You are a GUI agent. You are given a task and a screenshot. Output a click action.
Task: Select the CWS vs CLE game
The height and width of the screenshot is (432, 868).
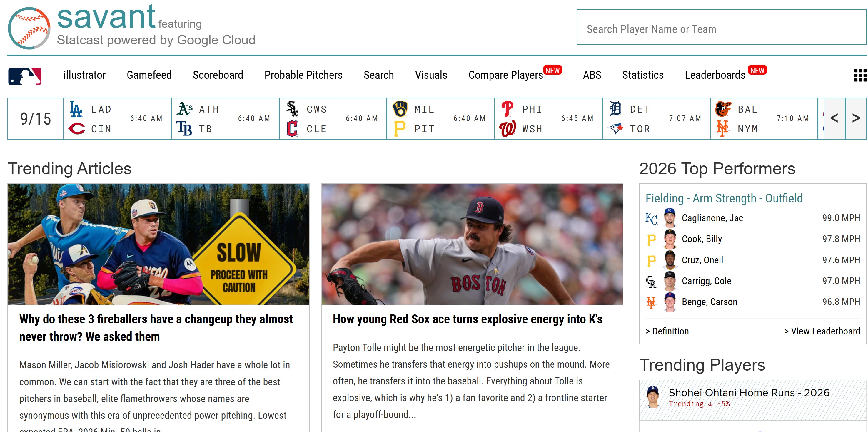point(333,119)
